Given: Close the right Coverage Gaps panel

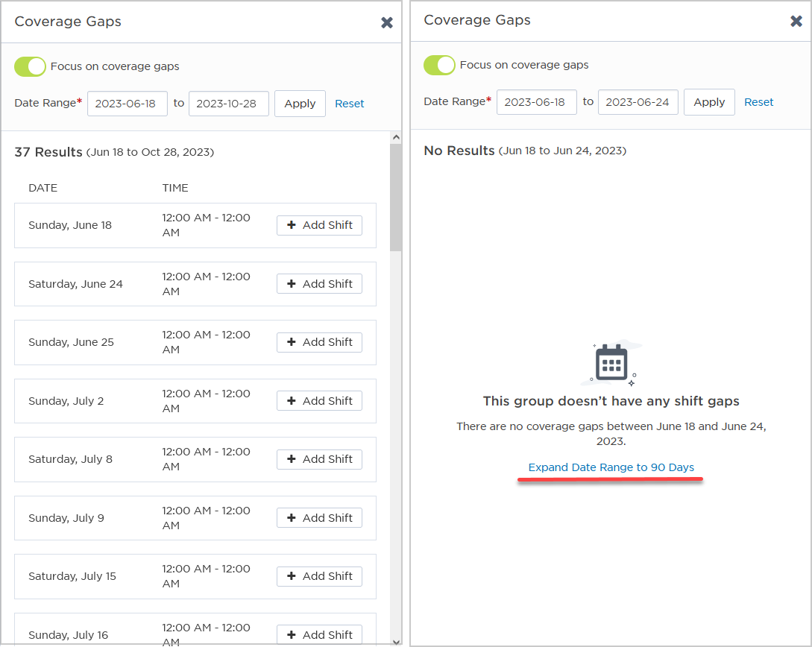Looking at the screenshot, I should pyautogui.click(x=796, y=21).
